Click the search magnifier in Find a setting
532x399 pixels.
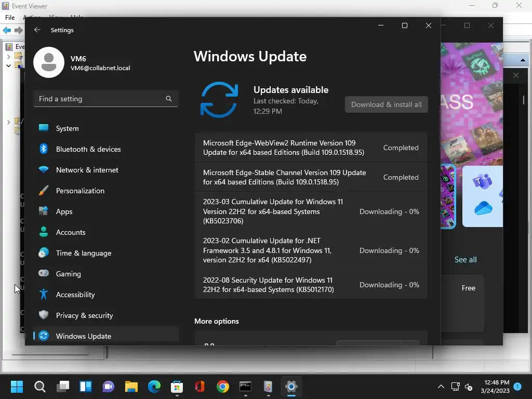[169, 99]
